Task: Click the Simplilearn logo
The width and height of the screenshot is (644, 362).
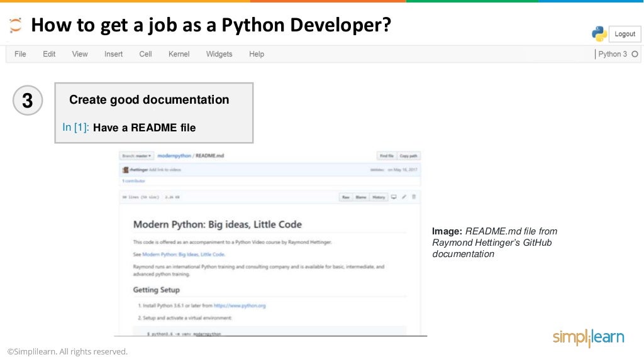Action: pyautogui.click(x=588, y=337)
